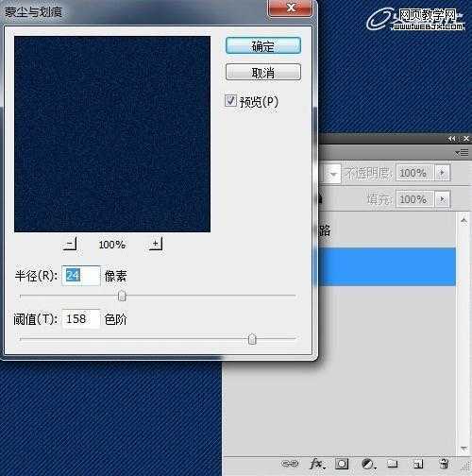Create a new layer
Image resolution: width=472 pixels, height=476 pixels.
418,464
